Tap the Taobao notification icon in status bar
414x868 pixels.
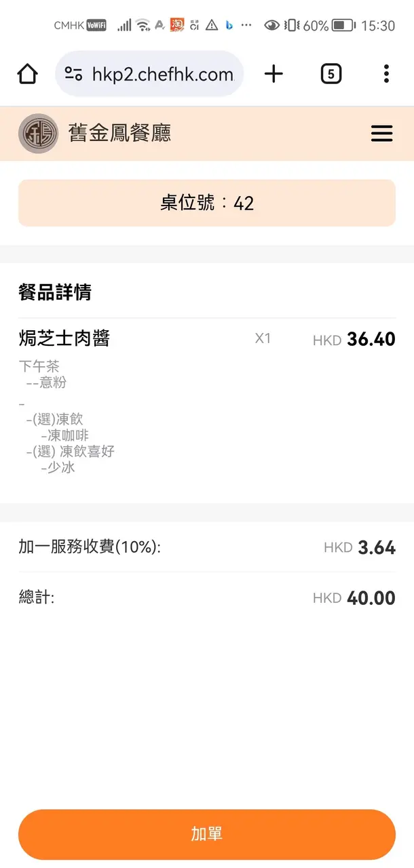point(177,25)
